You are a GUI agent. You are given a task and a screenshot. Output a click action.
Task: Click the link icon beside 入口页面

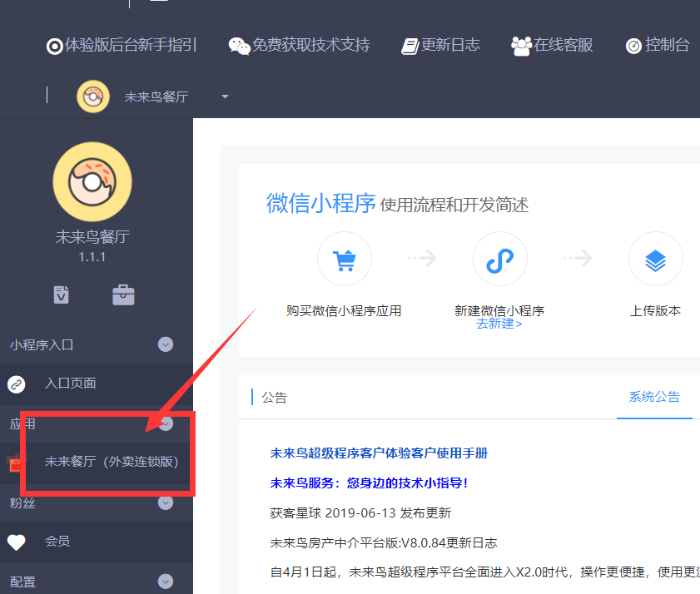click(x=17, y=384)
